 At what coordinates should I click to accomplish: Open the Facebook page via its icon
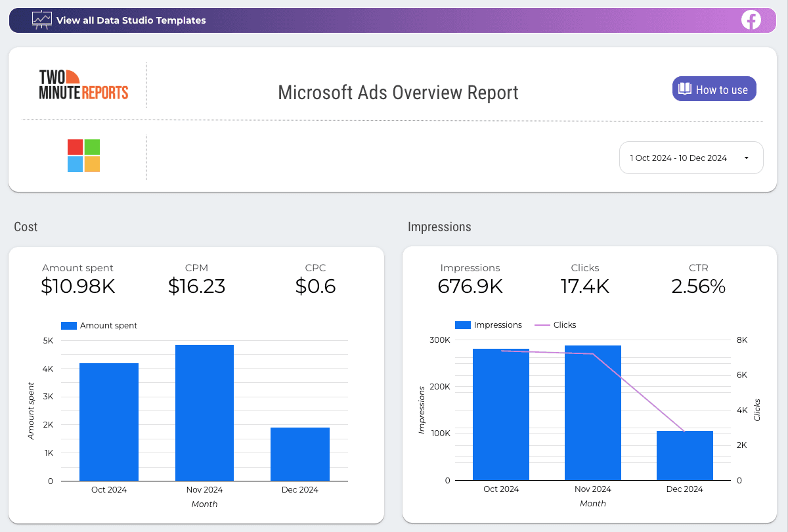coord(751,20)
